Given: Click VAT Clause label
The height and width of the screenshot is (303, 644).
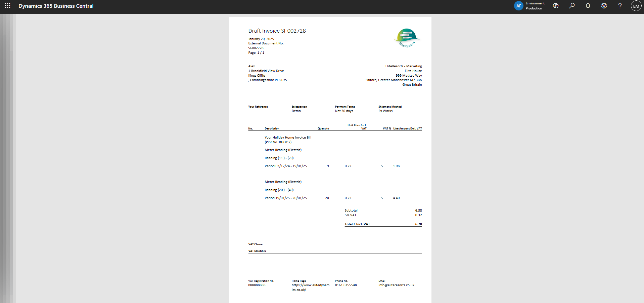Looking at the screenshot, I should [256, 244].
